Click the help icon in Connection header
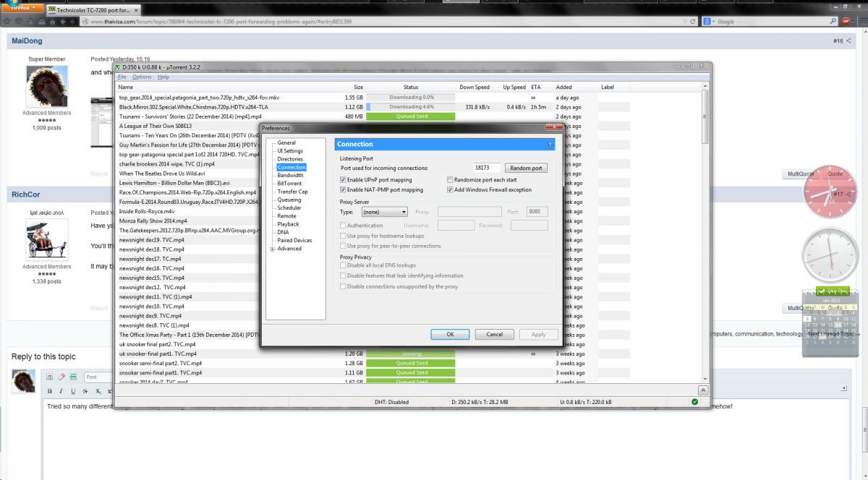 pyautogui.click(x=550, y=145)
